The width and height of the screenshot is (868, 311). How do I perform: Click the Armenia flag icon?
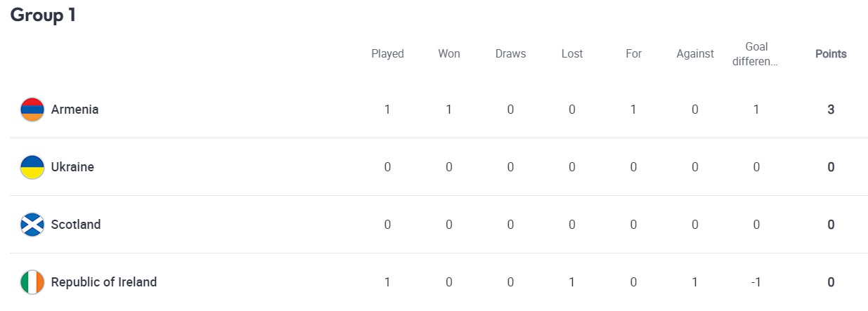(x=32, y=110)
